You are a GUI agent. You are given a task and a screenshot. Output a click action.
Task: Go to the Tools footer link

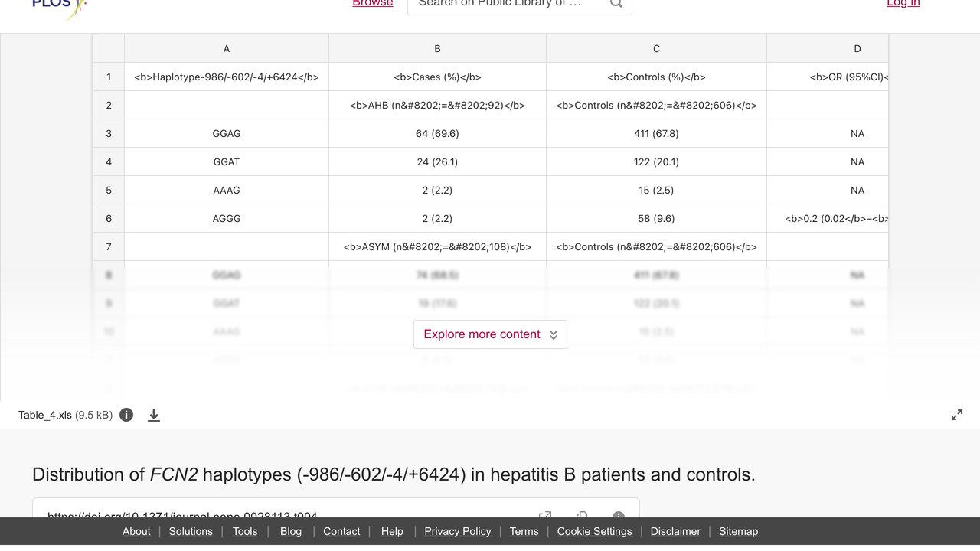pos(245,531)
